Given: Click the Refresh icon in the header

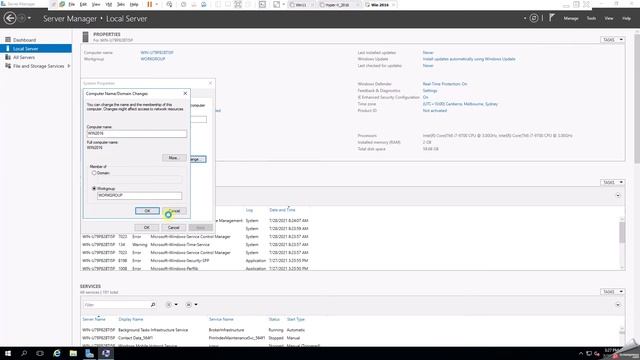Looking at the screenshot, I should tap(533, 18).
